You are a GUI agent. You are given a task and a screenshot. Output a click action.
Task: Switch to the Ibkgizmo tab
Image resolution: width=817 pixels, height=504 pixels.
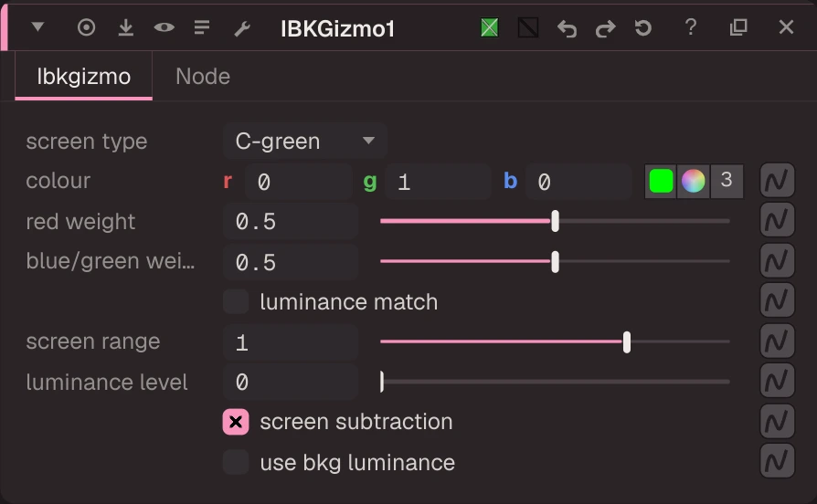(x=84, y=77)
